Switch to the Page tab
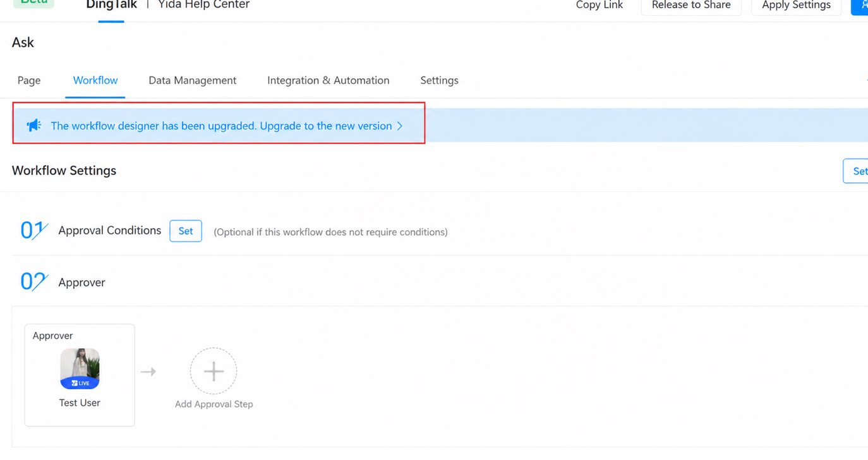This screenshot has height=460, width=868. tap(29, 80)
